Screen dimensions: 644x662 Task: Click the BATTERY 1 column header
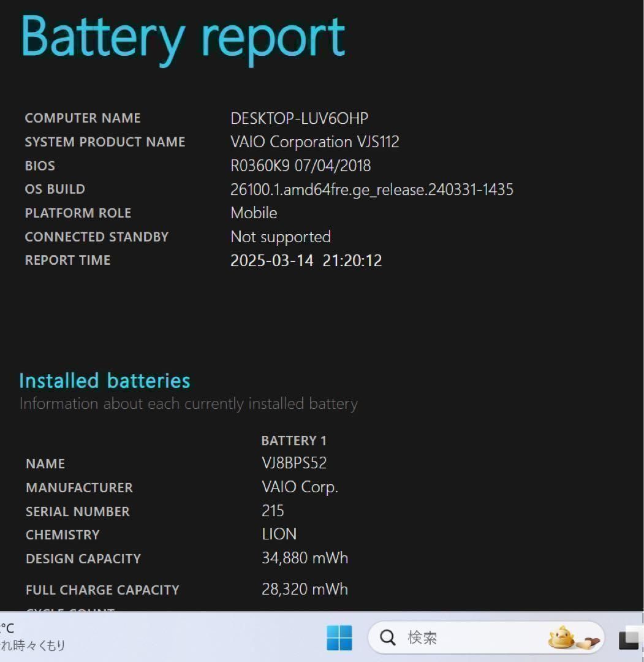[294, 441]
